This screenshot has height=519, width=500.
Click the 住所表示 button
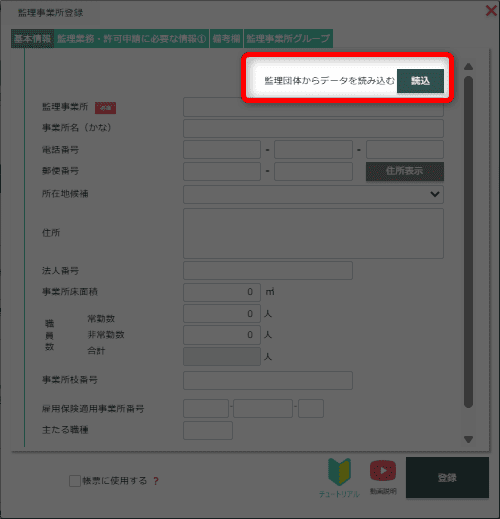pyautogui.click(x=405, y=171)
